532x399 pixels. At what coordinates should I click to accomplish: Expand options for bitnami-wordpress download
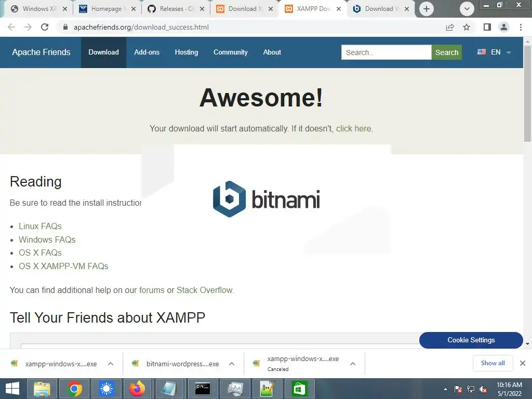[x=232, y=364]
